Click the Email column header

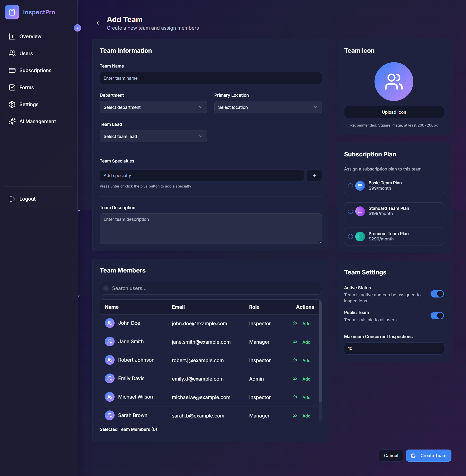tap(178, 307)
